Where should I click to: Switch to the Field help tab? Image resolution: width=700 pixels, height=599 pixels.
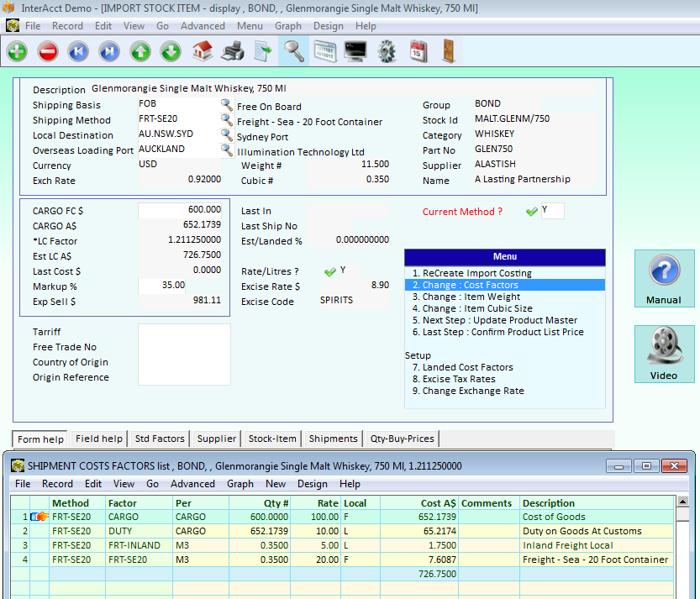[98, 439]
